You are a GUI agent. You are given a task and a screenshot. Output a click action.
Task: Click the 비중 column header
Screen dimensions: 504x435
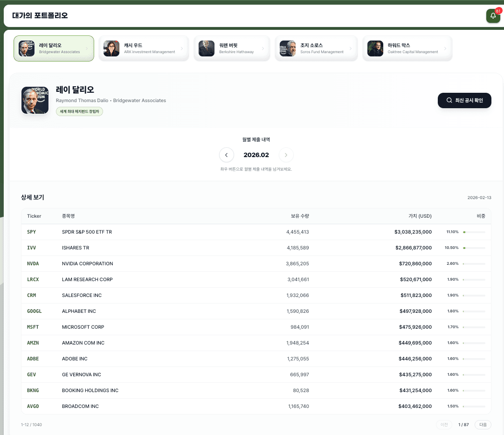(x=481, y=216)
